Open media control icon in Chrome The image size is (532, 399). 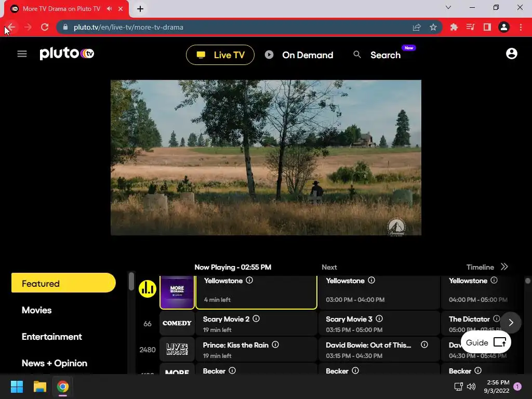pos(470,27)
